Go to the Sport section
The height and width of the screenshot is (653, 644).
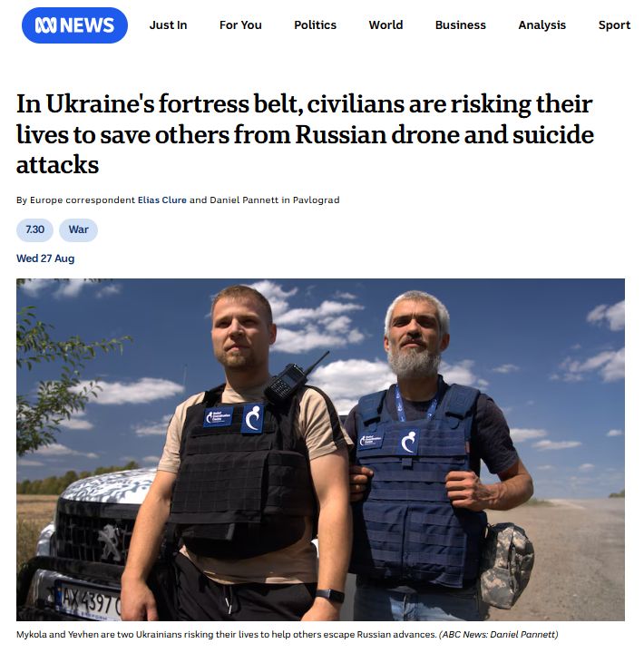coord(614,25)
